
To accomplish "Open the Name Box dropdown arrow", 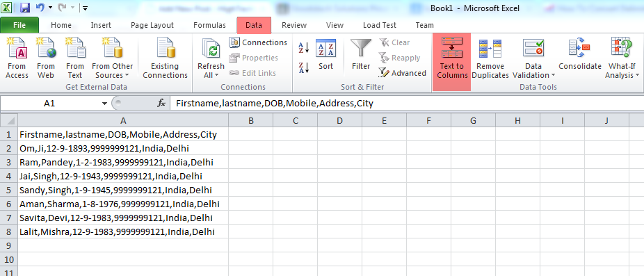I will (104, 104).
